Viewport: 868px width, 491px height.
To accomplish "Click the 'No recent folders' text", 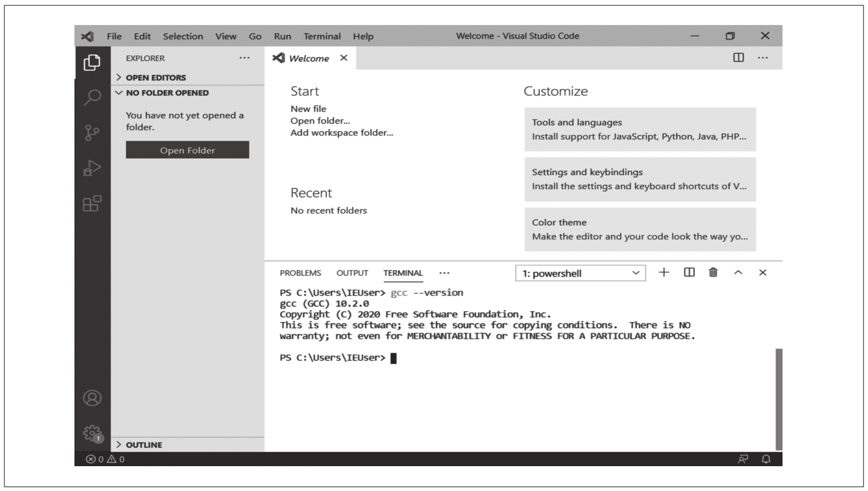I will 329,210.
